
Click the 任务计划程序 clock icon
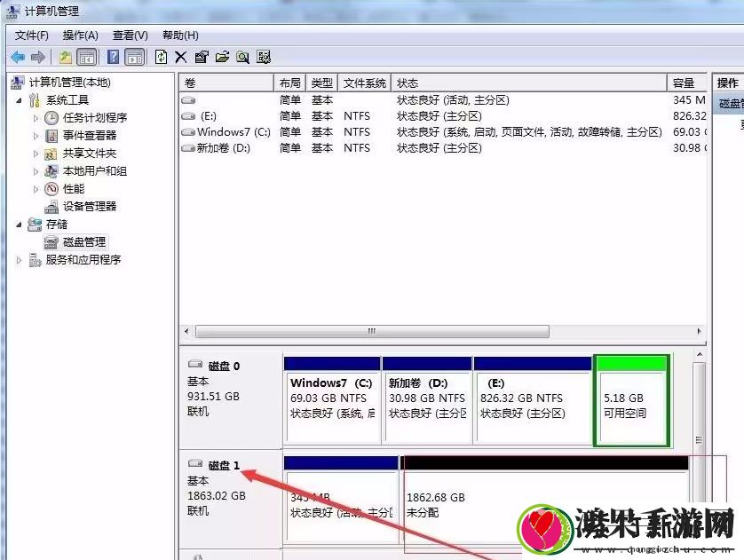coord(51,118)
